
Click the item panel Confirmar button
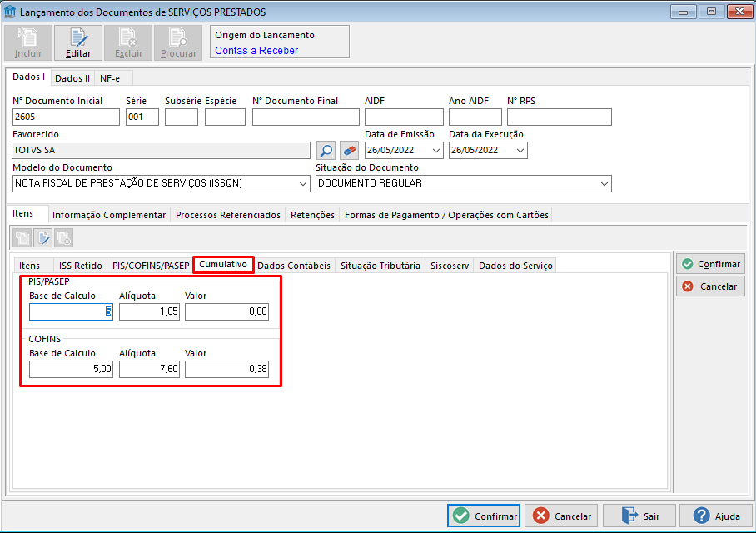[711, 264]
